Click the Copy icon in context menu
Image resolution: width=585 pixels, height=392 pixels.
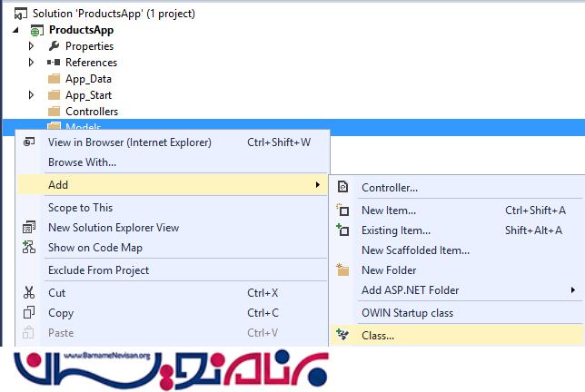pyautogui.click(x=29, y=313)
